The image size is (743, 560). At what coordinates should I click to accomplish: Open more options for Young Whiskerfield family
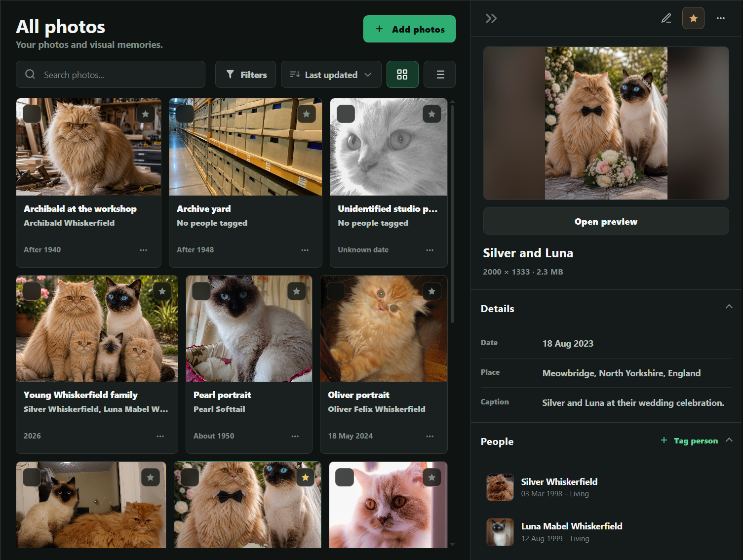pyautogui.click(x=160, y=436)
